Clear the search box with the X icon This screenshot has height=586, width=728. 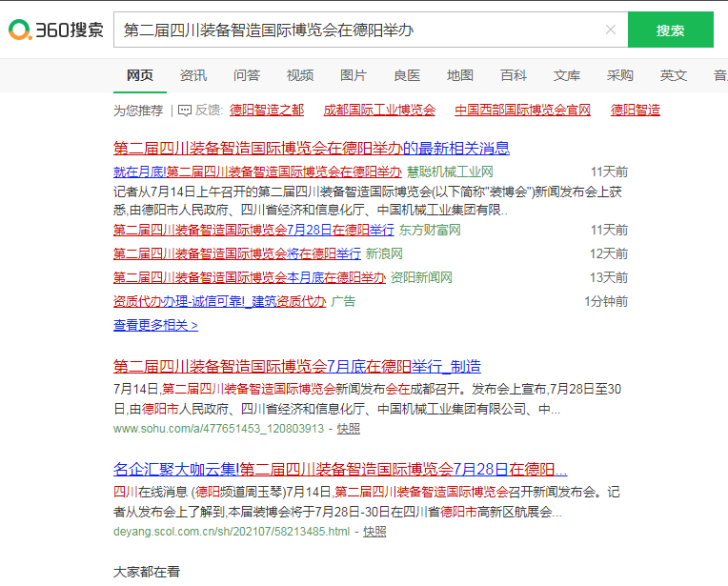[611, 30]
